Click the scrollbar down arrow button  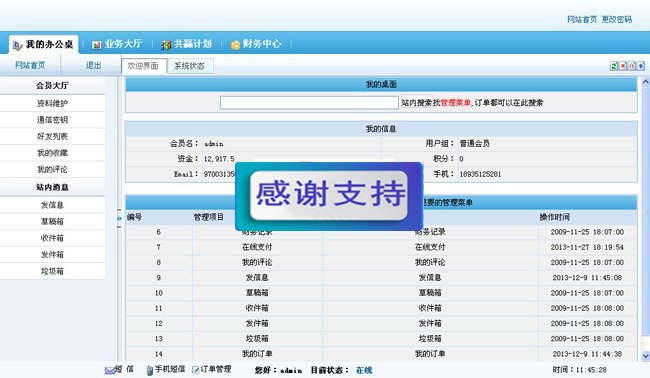coord(645,356)
